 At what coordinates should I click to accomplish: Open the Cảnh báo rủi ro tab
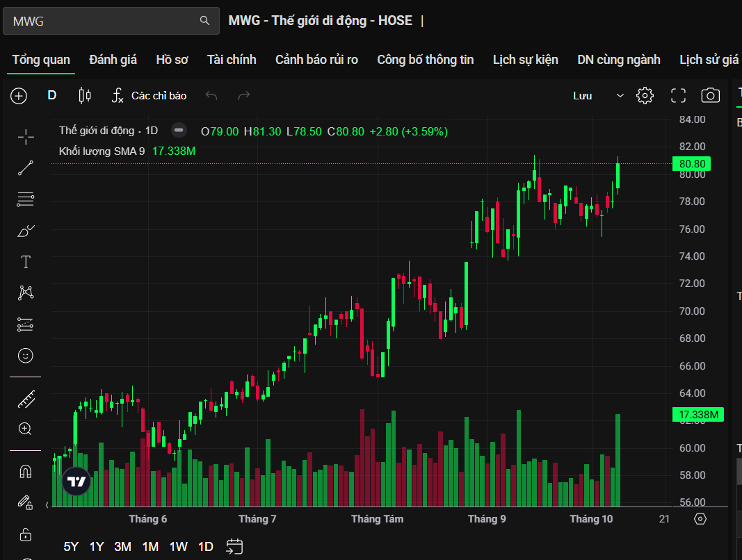pyautogui.click(x=316, y=60)
